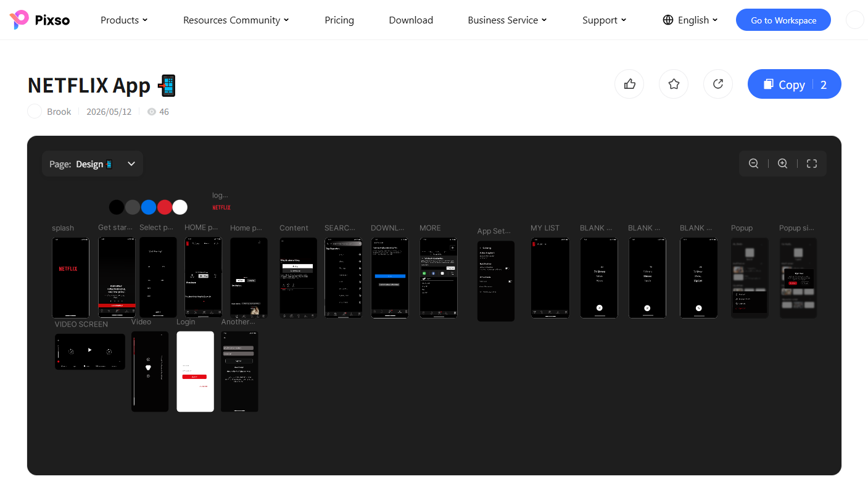
Task: Pick the white color swatch
Action: (x=180, y=207)
